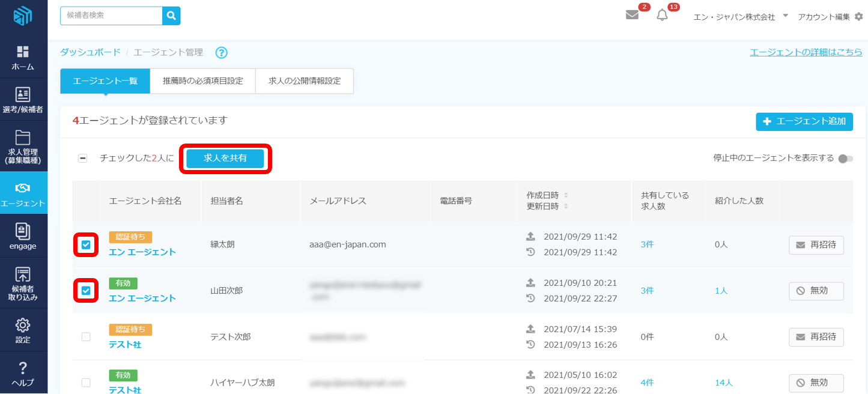Open 設定 gear in the sidebar
868x394 pixels.
[x=23, y=330]
